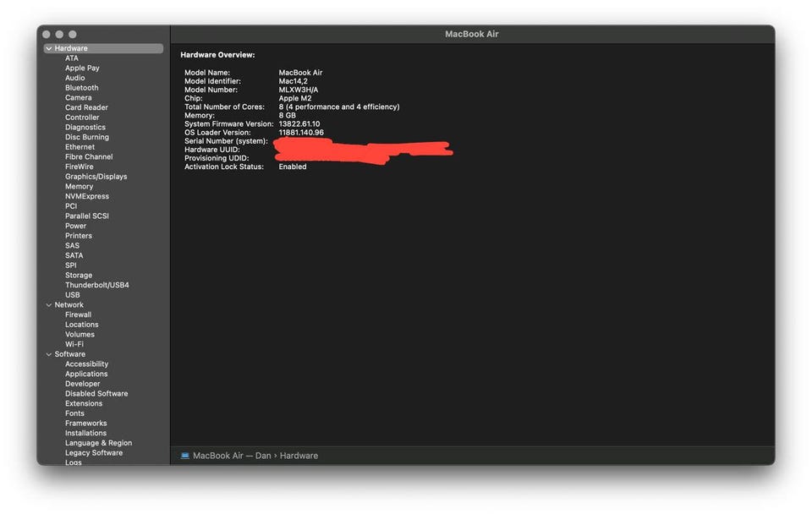The width and height of the screenshot is (812, 514).
Task: Click the Chip value Apple M2
Action: coord(295,98)
